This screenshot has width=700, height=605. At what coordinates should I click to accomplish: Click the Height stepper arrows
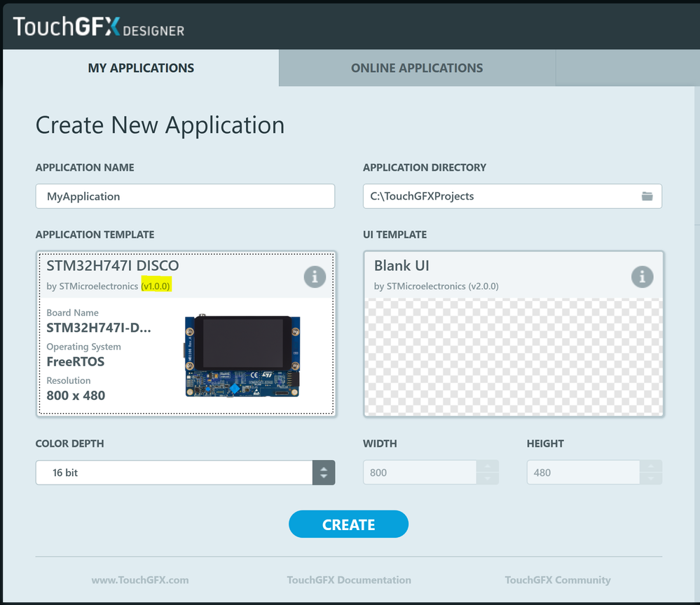tap(651, 473)
